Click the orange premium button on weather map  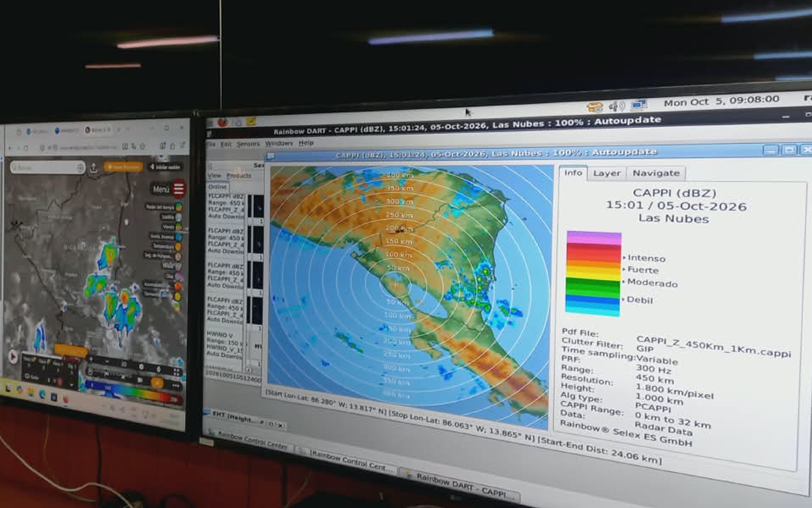pos(123,167)
